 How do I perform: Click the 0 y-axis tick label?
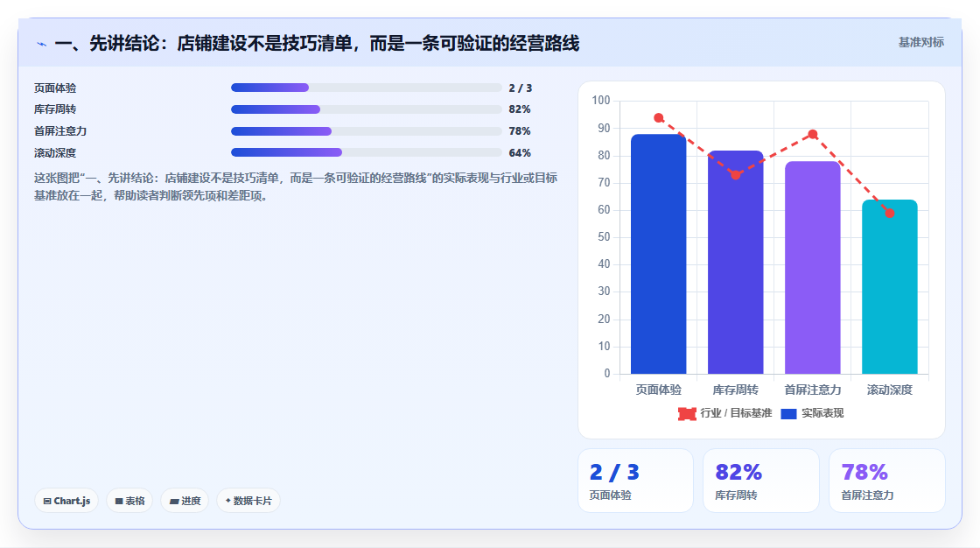coord(607,374)
